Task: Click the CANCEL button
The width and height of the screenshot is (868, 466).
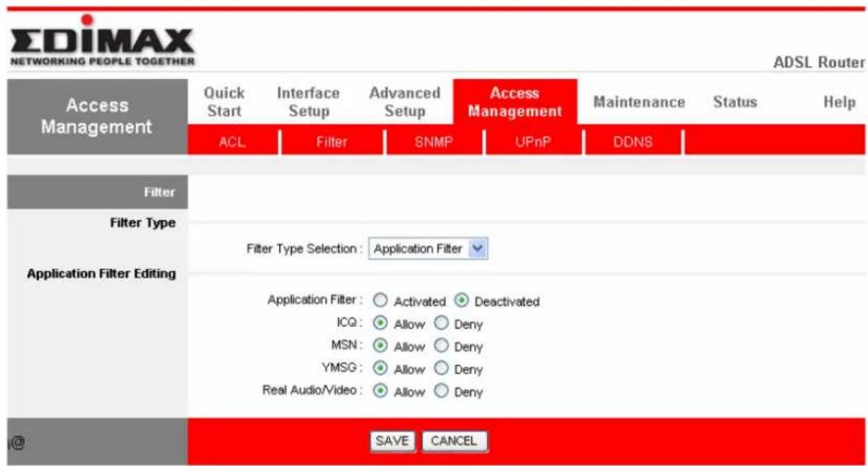Action: click(454, 442)
